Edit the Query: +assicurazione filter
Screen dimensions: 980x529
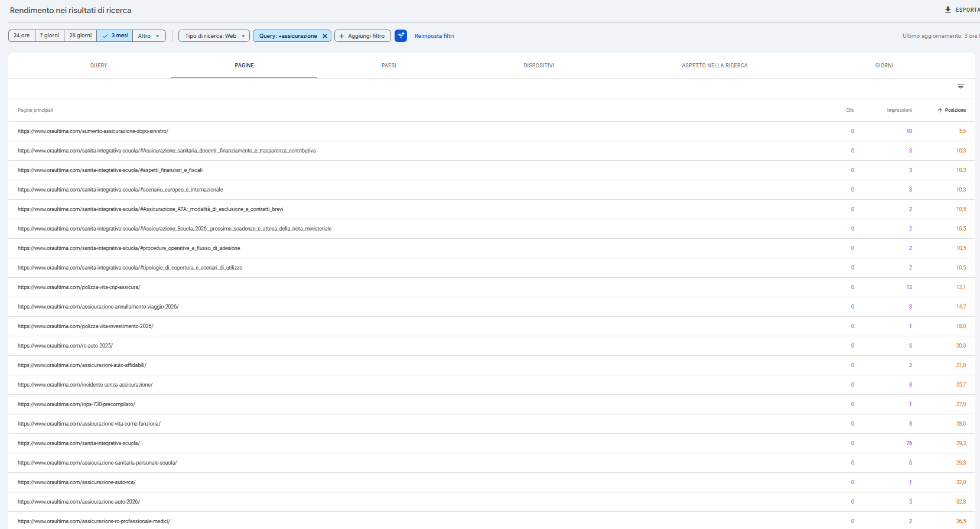(x=288, y=36)
